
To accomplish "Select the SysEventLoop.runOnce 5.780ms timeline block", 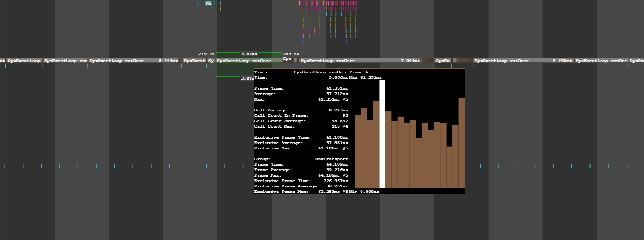I will coord(523,61).
